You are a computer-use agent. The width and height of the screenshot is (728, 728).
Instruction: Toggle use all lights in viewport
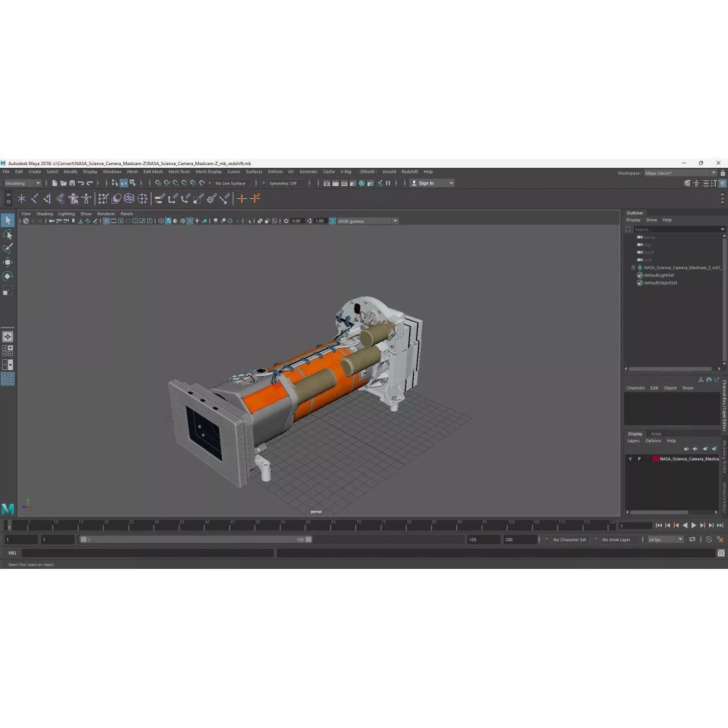pyautogui.click(x=197, y=221)
